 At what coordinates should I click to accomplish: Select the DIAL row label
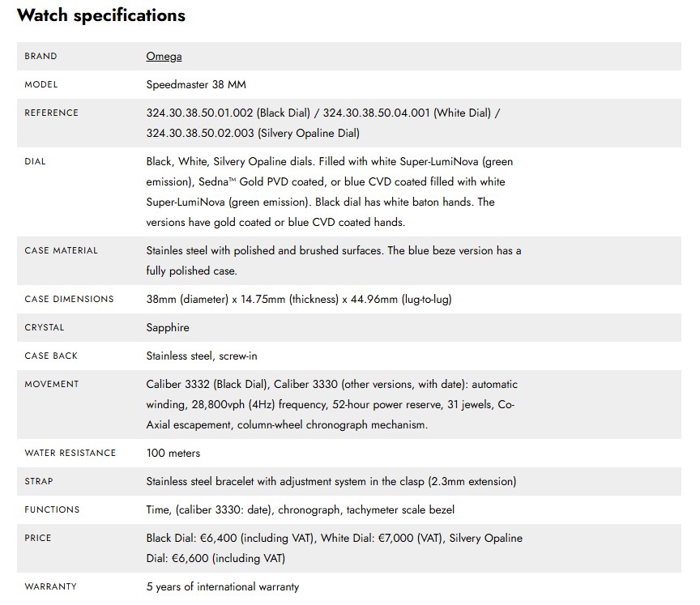[x=35, y=161]
